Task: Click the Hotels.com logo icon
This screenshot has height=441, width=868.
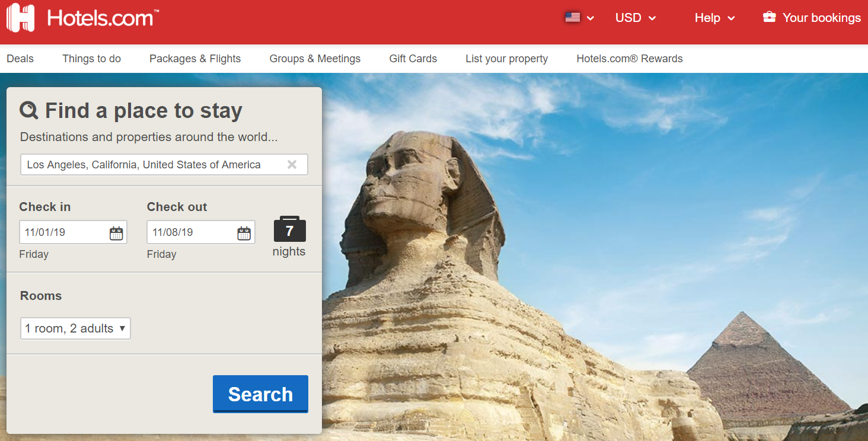Action: click(21, 18)
